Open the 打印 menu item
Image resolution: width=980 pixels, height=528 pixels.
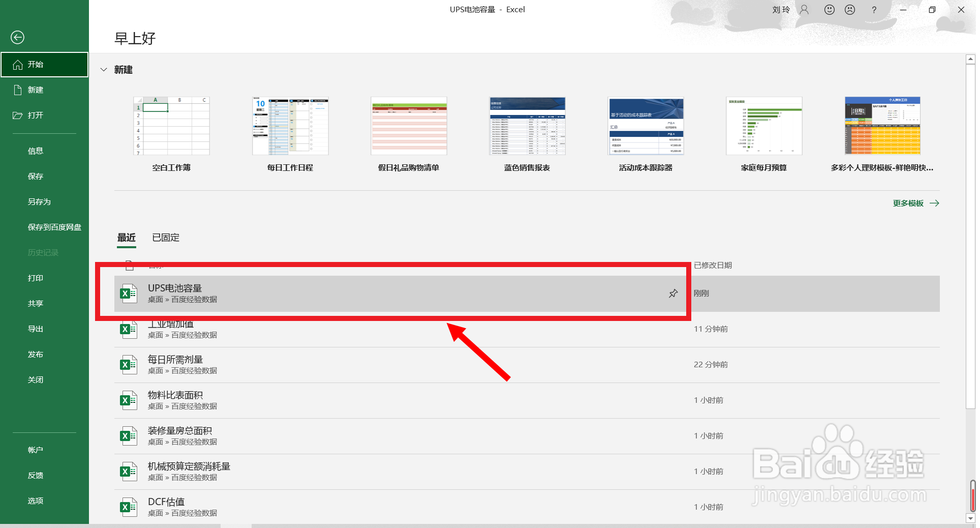coord(36,278)
